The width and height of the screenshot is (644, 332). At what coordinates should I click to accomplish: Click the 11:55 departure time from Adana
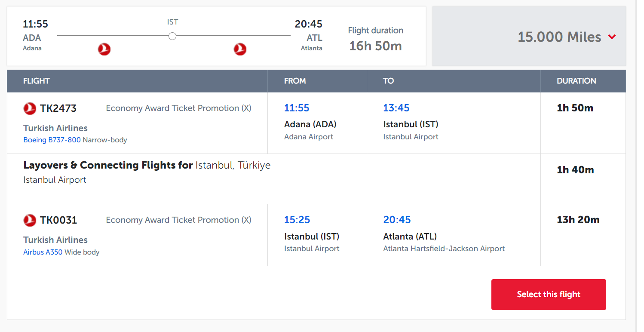click(297, 108)
